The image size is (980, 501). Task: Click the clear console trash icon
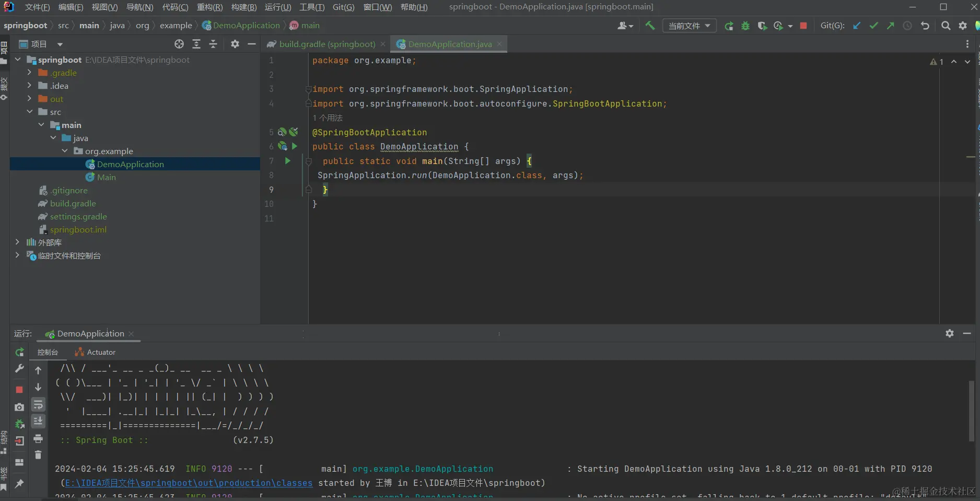[38, 455]
